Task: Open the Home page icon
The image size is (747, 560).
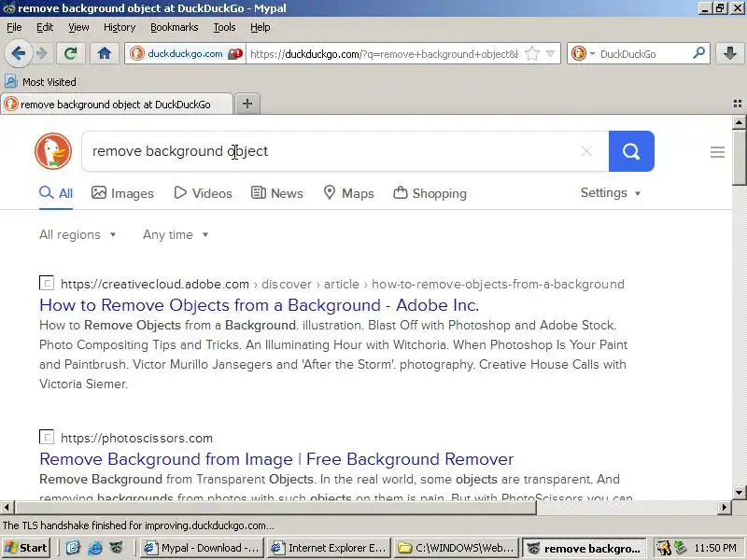Action: click(x=105, y=53)
